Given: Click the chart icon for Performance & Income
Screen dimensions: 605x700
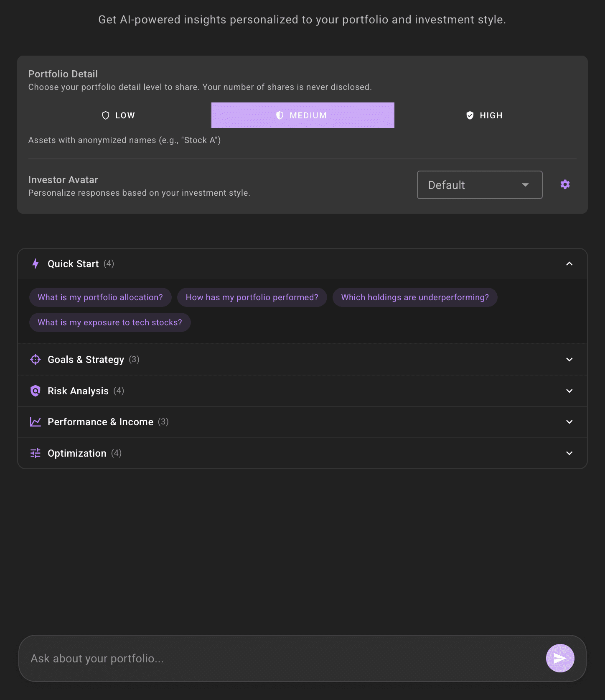Looking at the screenshot, I should tap(35, 422).
